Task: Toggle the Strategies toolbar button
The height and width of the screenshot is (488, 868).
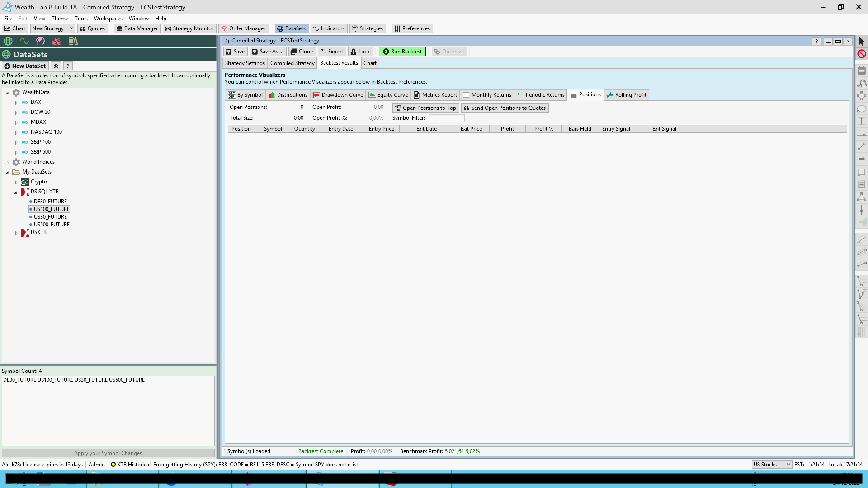Action: point(368,28)
